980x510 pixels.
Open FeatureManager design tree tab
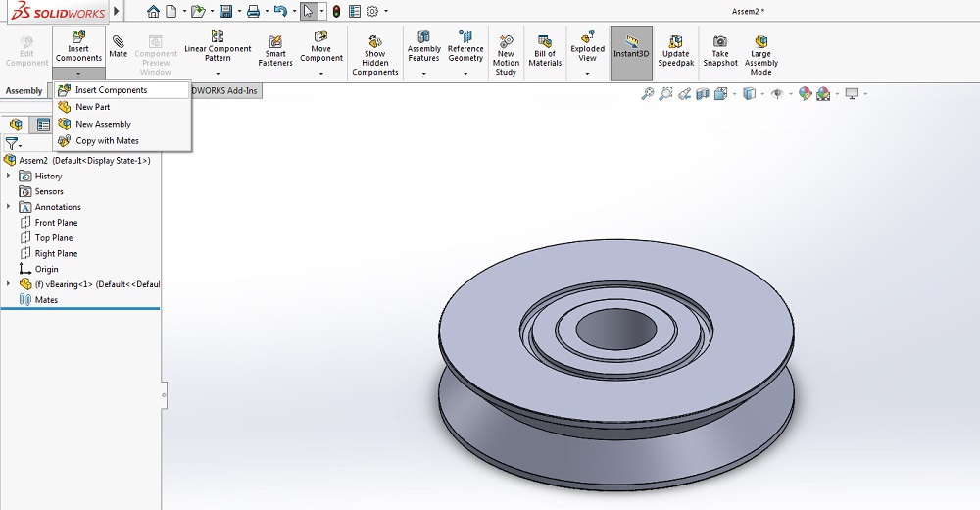[17, 125]
